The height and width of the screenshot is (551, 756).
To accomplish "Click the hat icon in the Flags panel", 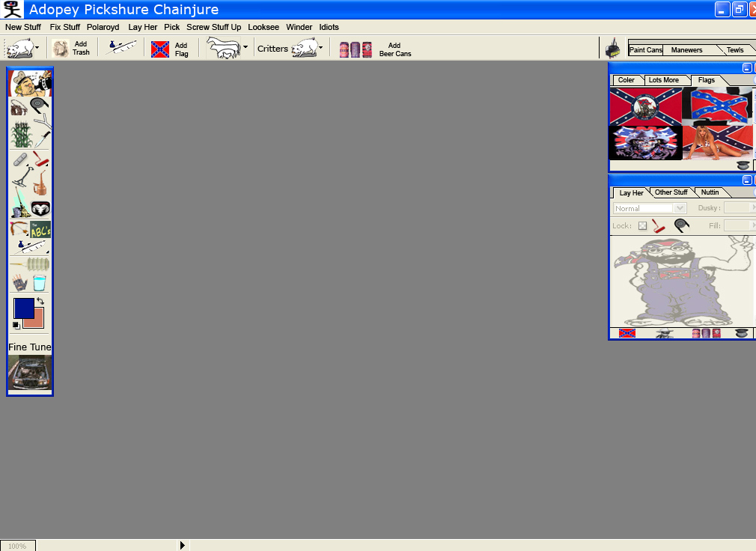I will [x=743, y=165].
